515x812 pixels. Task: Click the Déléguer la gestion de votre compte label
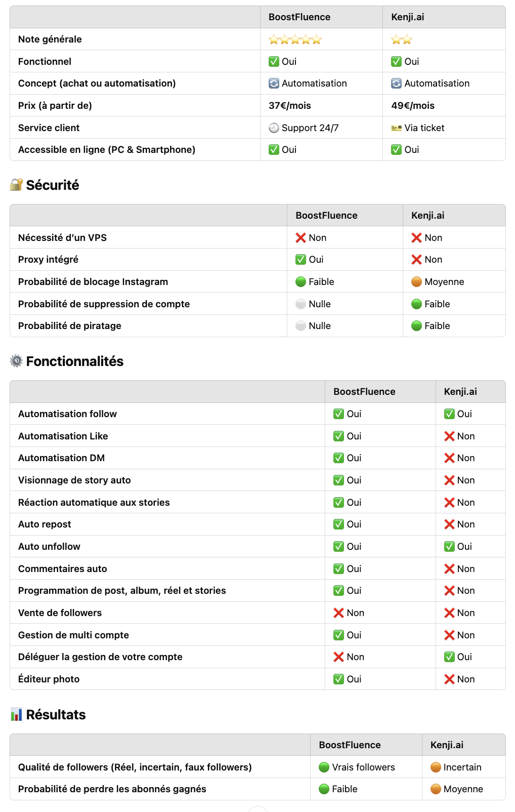(100, 657)
